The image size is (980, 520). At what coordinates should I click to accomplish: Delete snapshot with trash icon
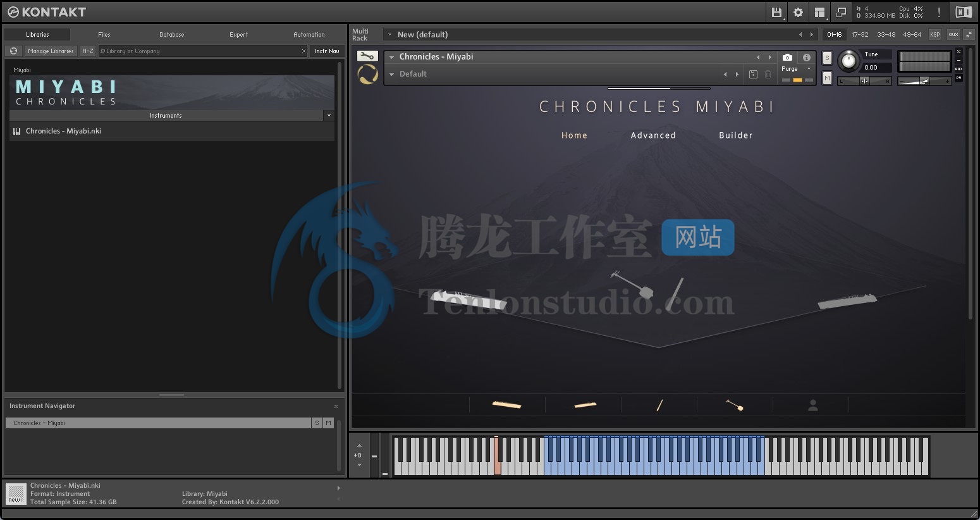coord(768,74)
